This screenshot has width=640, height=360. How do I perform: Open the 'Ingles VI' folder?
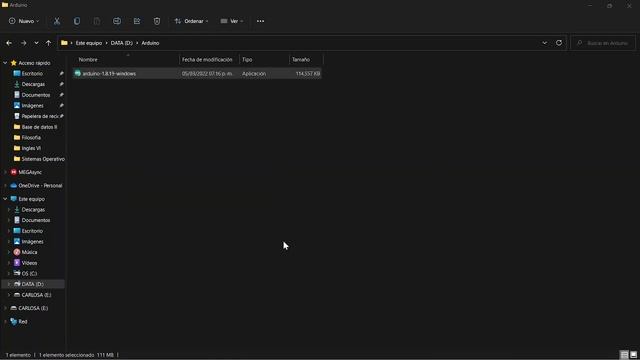(x=31, y=148)
